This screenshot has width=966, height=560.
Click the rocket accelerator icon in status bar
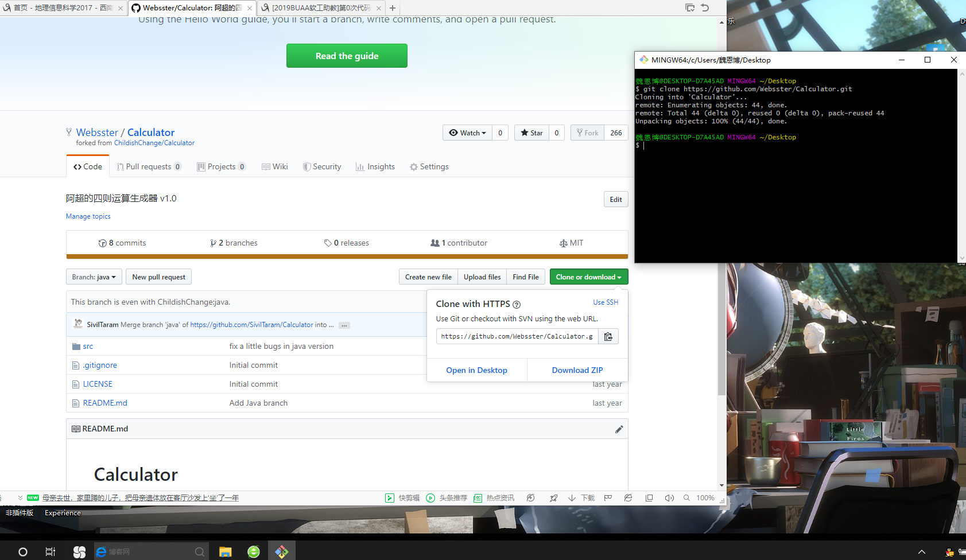pyautogui.click(x=553, y=498)
